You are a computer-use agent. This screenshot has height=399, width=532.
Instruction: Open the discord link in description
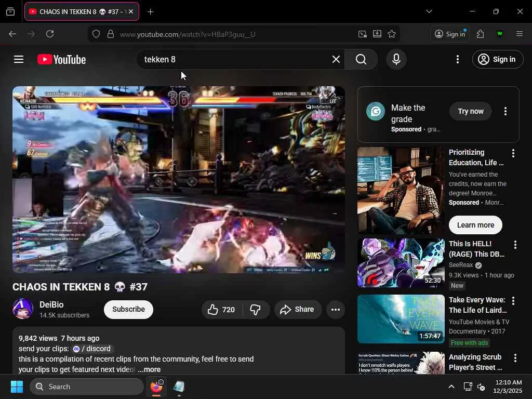tap(92, 349)
